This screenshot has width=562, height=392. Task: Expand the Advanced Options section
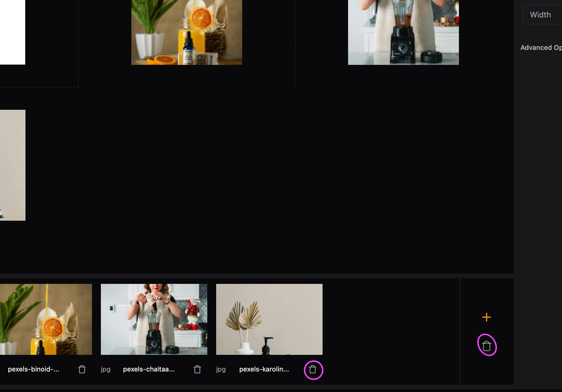(x=541, y=48)
